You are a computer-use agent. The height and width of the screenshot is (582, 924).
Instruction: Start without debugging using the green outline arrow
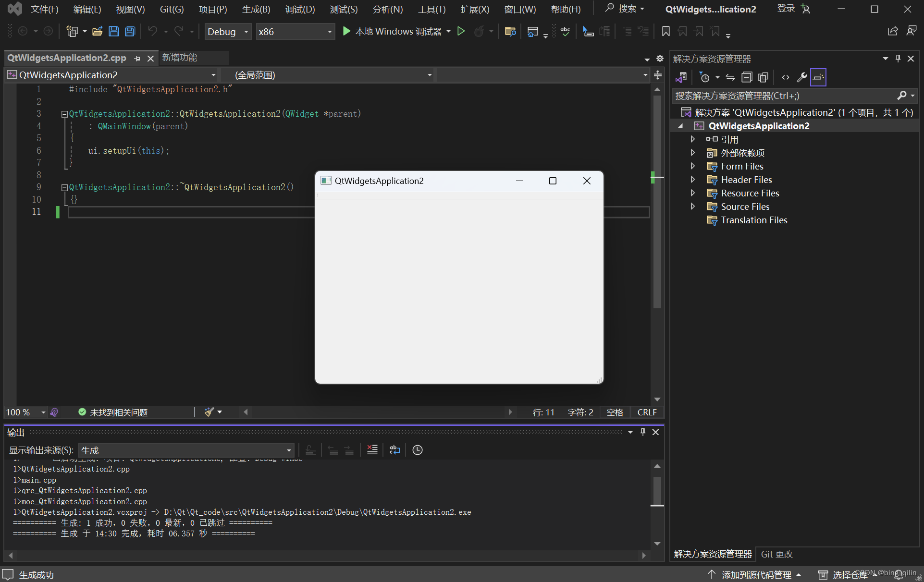[x=461, y=32]
